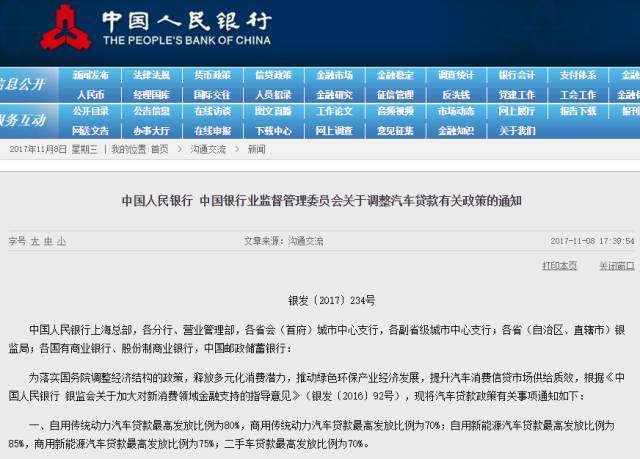Click the People's Bank of China red logo
This screenshot has width=640, height=459.
[65, 27]
